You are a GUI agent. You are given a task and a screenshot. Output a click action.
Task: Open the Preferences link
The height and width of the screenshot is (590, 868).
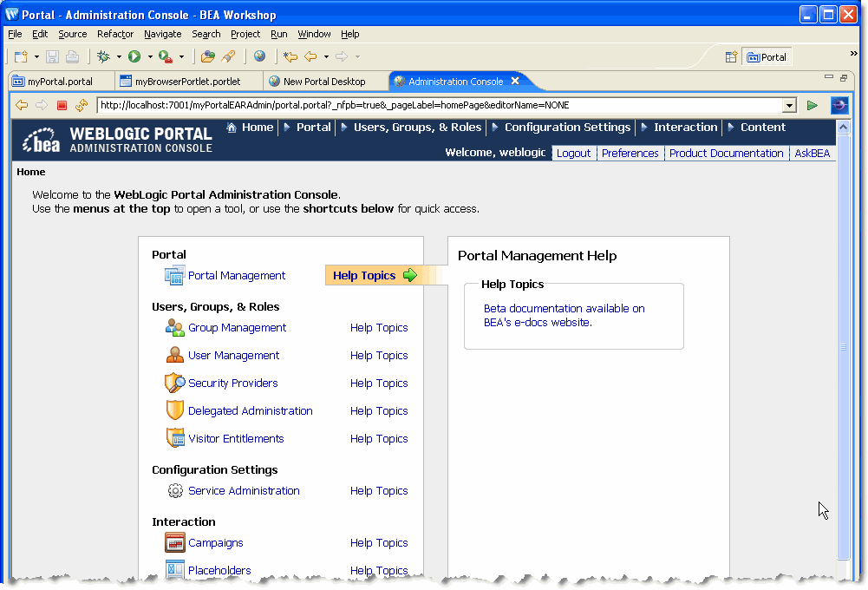(x=630, y=154)
